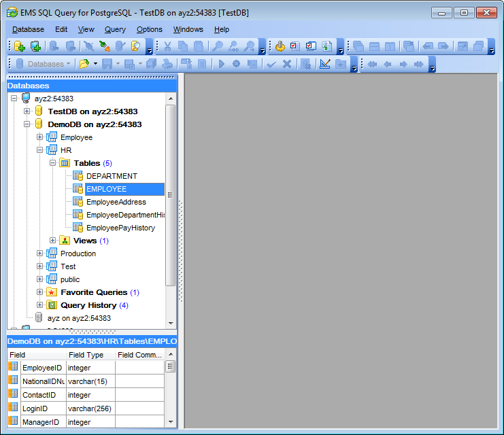Click the Disconnect from Database icon
Image resolution: width=504 pixels, height=435 pixels.
88,46
